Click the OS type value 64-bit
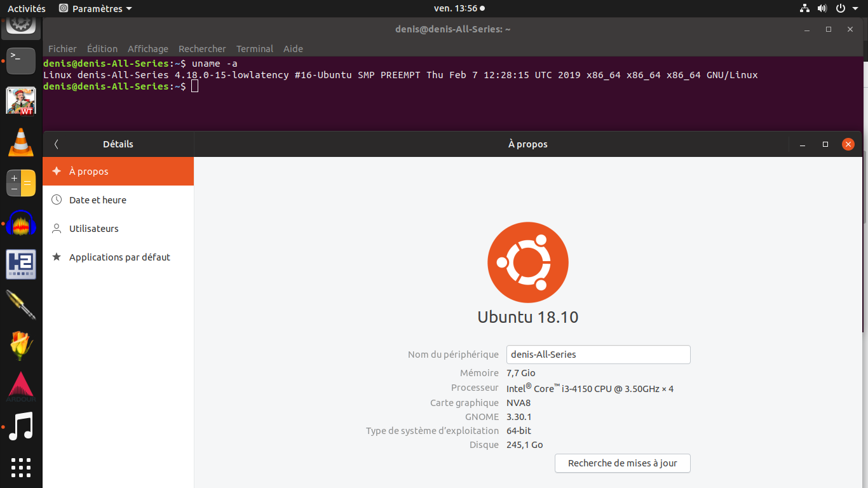The width and height of the screenshot is (868, 488). click(x=519, y=431)
